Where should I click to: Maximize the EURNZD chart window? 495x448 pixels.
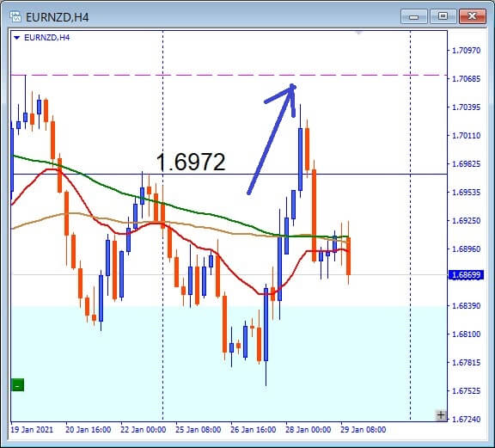point(443,16)
